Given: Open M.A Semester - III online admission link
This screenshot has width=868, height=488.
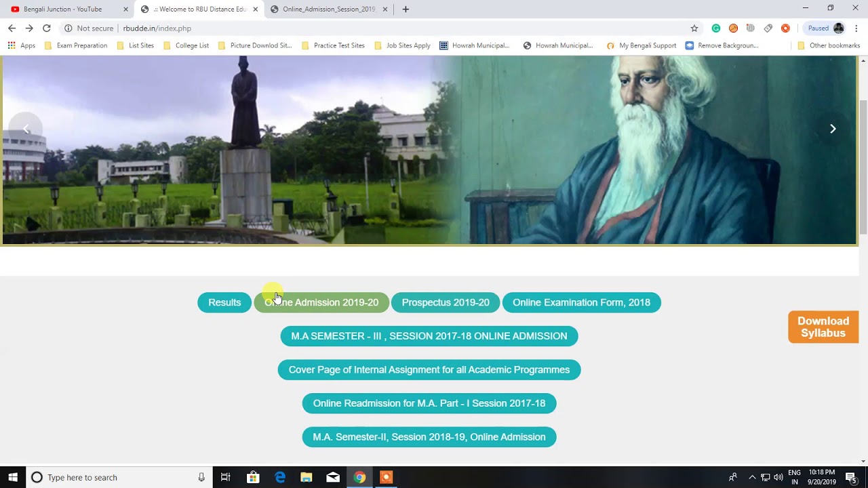Looking at the screenshot, I should pos(429,336).
